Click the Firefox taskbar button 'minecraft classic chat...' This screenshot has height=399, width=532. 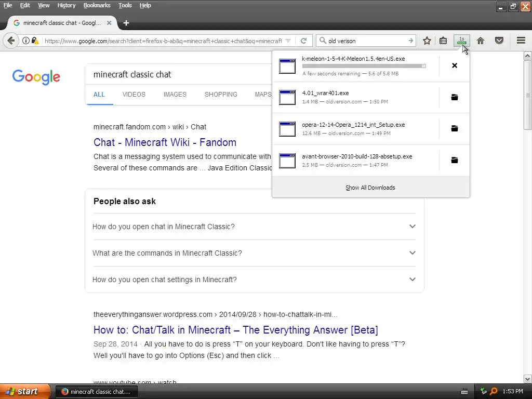coord(97,392)
